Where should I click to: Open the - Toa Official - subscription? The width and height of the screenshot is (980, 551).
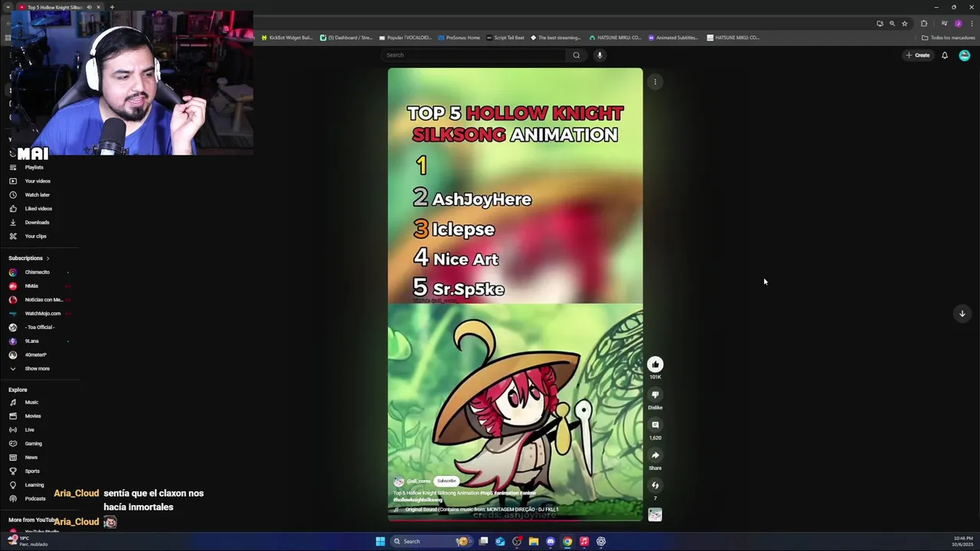pyautogui.click(x=39, y=328)
